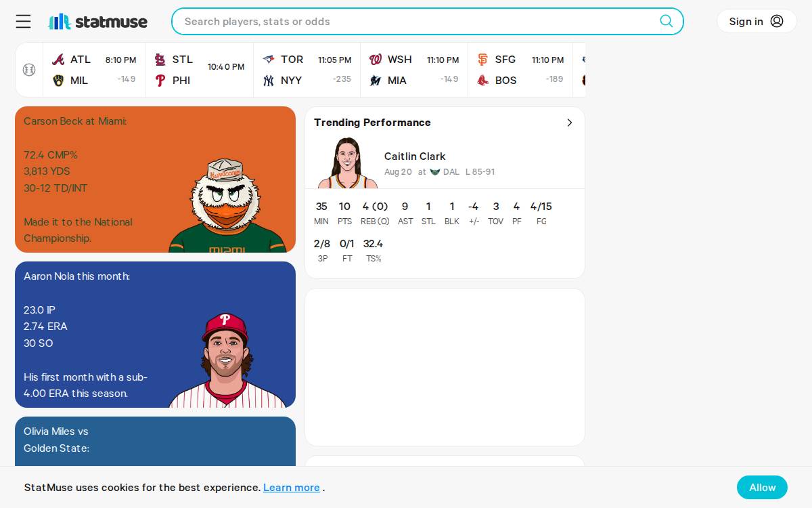Click the Milwaukee Brewers team logo
This screenshot has width=812, height=508.
[58, 81]
